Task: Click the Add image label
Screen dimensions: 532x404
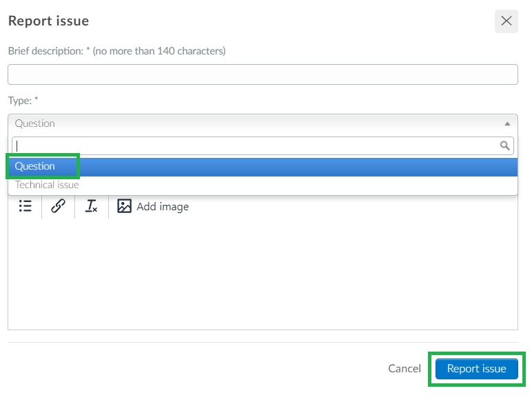Action: point(163,207)
